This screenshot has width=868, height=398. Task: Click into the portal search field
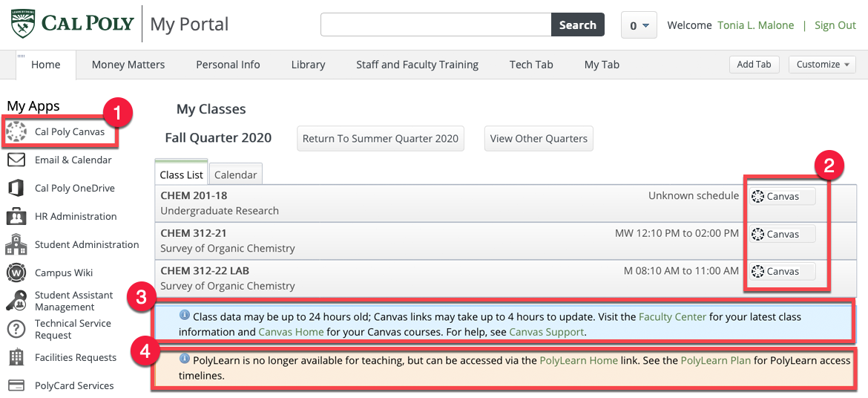pos(435,25)
